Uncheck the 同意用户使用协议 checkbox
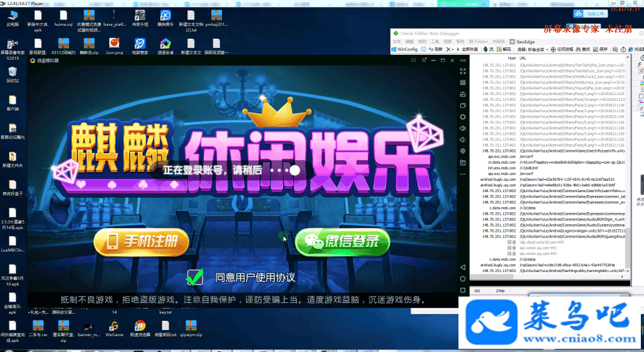Screen dimensions: 644x352 pyautogui.click(x=196, y=276)
